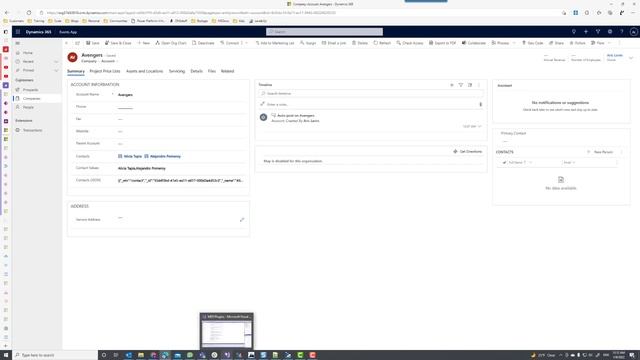Click Save & Close in command bar

click(x=118, y=43)
